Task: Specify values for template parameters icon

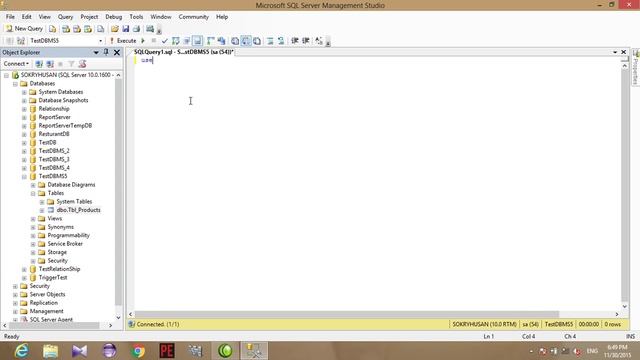Action: (319, 41)
